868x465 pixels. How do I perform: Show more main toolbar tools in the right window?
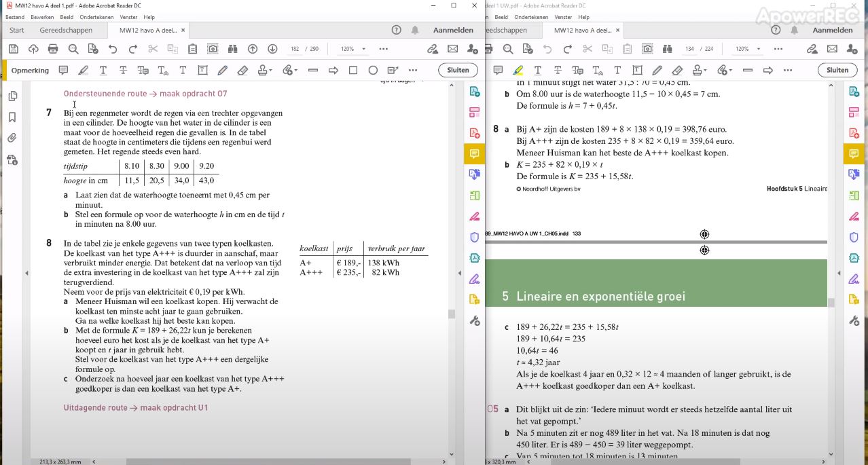[778, 49]
